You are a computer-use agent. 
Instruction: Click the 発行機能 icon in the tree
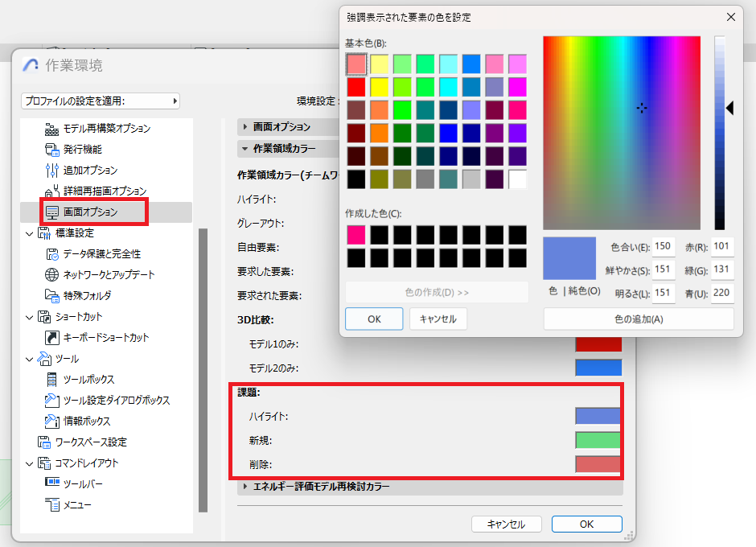tap(51, 150)
